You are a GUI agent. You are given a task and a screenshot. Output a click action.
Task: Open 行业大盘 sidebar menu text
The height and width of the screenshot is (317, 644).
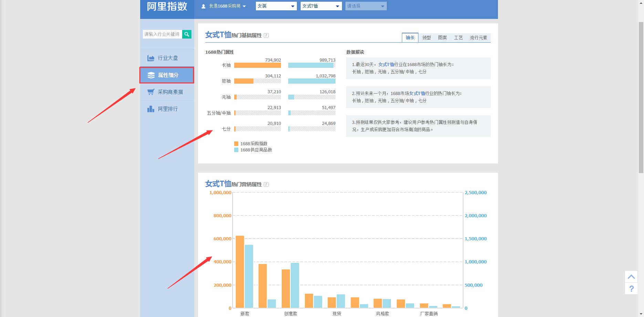[x=168, y=58]
